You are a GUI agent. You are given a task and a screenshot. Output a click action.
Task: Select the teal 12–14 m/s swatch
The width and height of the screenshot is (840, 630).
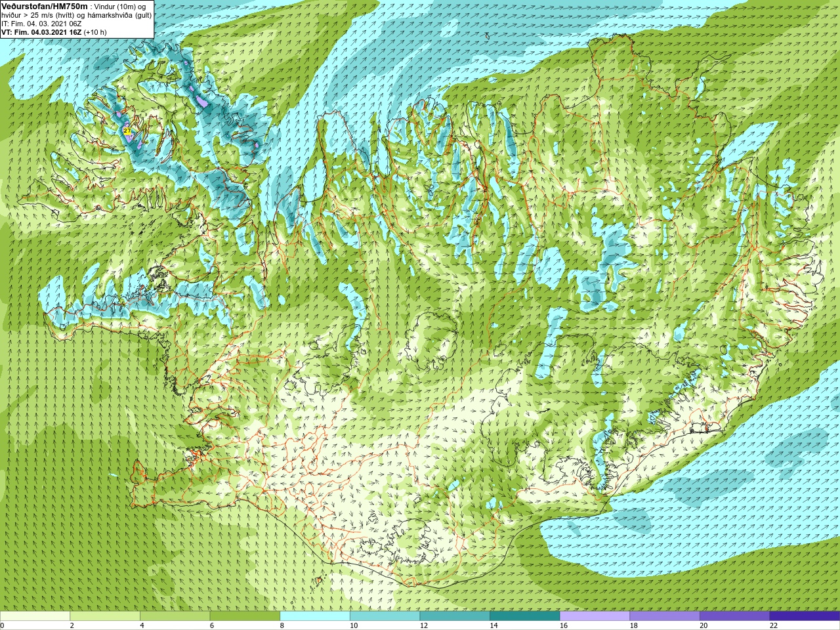pyautogui.click(x=455, y=616)
